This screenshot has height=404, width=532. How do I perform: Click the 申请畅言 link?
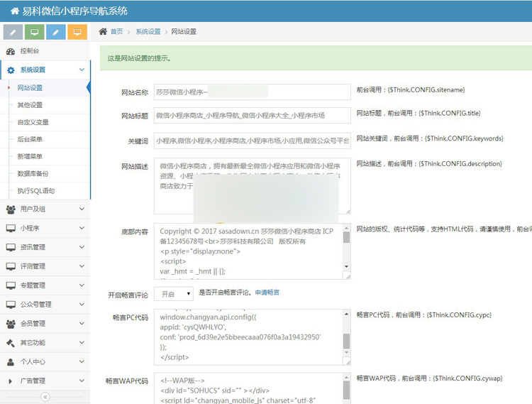[x=267, y=293]
